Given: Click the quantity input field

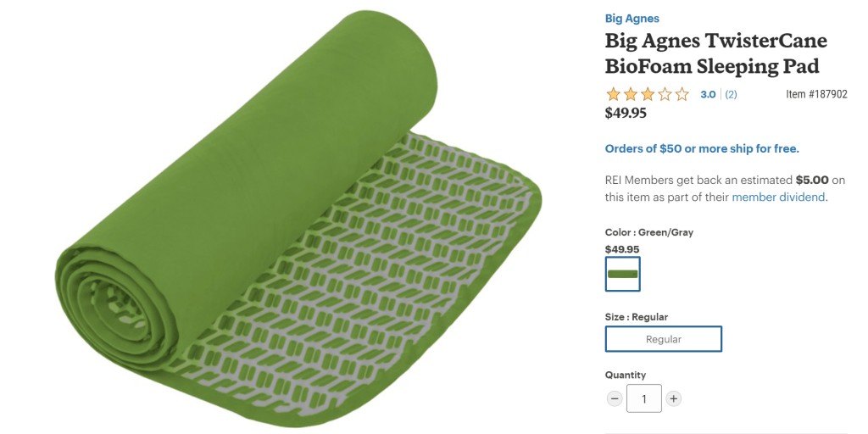Looking at the screenshot, I should click(x=644, y=398).
